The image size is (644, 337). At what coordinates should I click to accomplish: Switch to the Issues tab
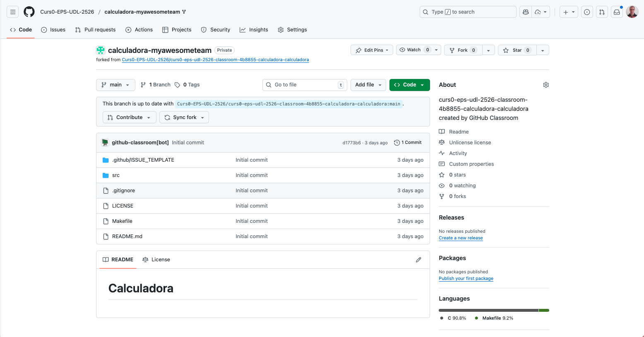click(x=53, y=30)
